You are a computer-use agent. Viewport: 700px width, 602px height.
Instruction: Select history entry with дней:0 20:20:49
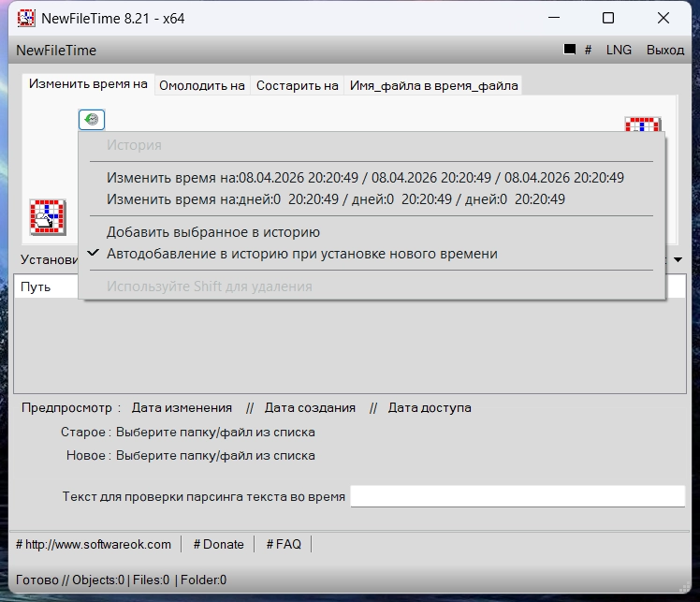(372, 199)
